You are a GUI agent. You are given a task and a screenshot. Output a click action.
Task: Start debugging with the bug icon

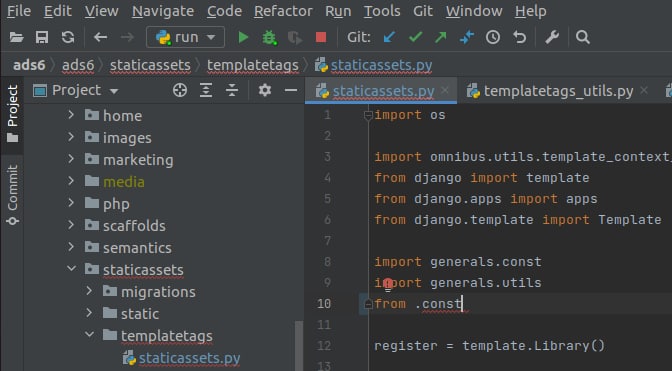point(269,37)
